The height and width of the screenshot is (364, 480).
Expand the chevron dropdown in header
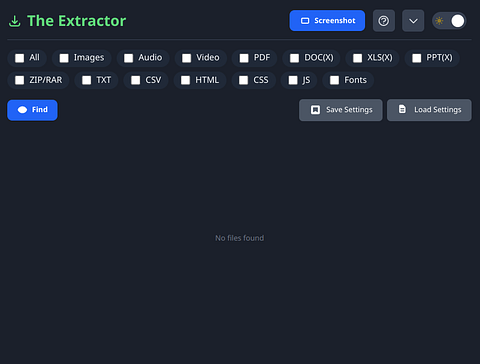click(413, 21)
